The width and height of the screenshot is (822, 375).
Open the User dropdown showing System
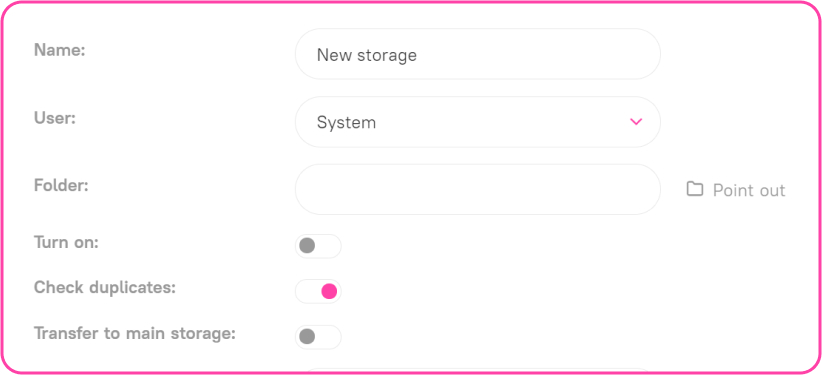click(478, 122)
